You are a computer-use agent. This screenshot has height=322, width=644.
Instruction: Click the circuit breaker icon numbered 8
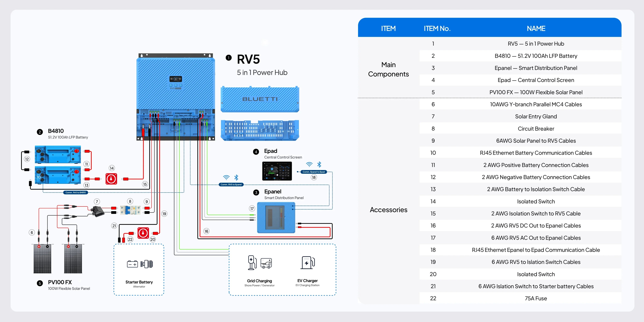point(130,210)
